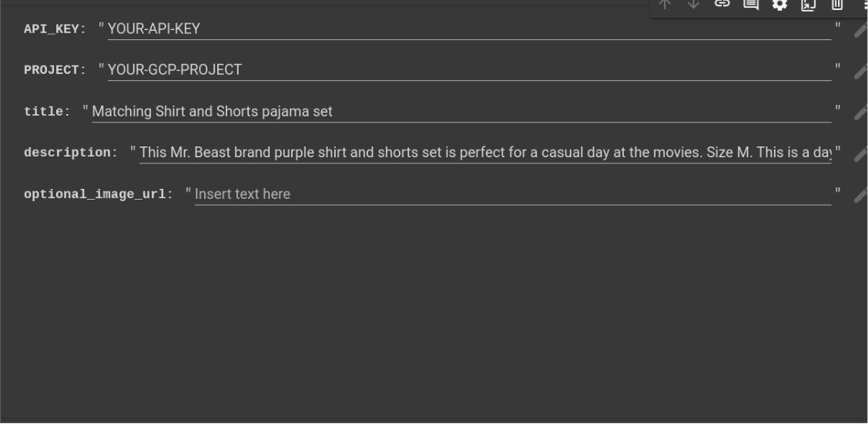Screen dimensions: 868x424
Task: Click the title input with pajama set text
Action: point(461,112)
